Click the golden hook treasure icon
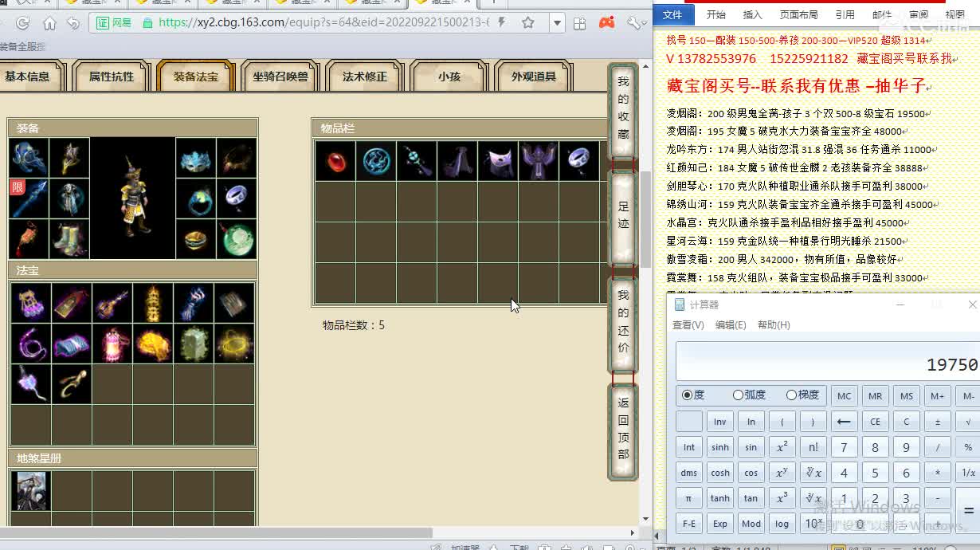Screen dimensions: 980x550 (x=71, y=384)
